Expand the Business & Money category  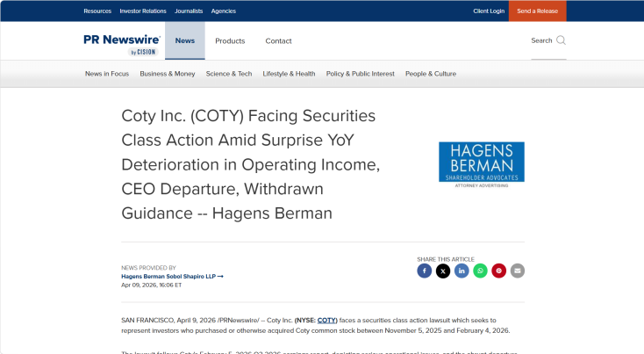(x=168, y=74)
